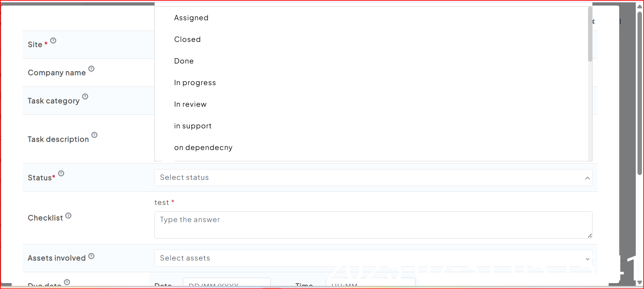644x289 pixels.
Task: Click the help icon next to Status
Action: point(61,173)
